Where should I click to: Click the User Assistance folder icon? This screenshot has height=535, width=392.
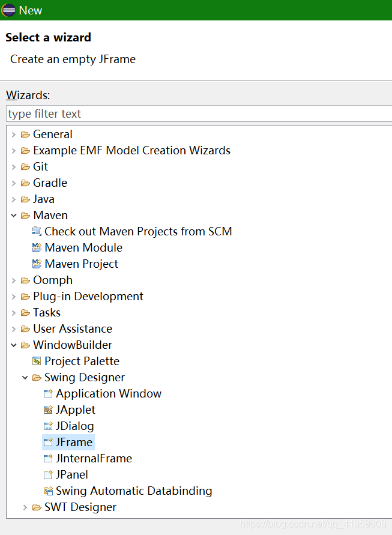point(25,329)
